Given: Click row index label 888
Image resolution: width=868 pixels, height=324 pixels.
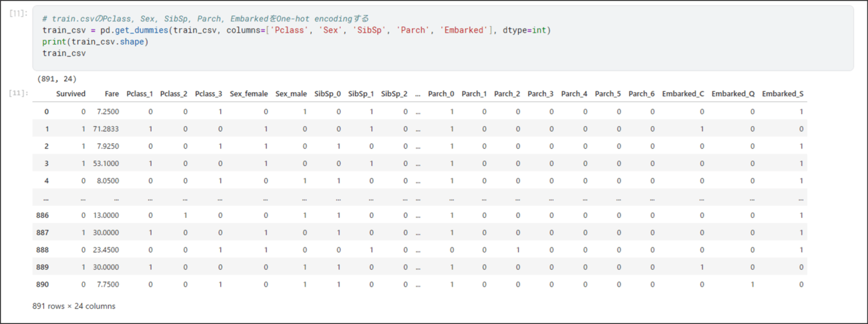Looking at the screenshot, I should (42, 250).
